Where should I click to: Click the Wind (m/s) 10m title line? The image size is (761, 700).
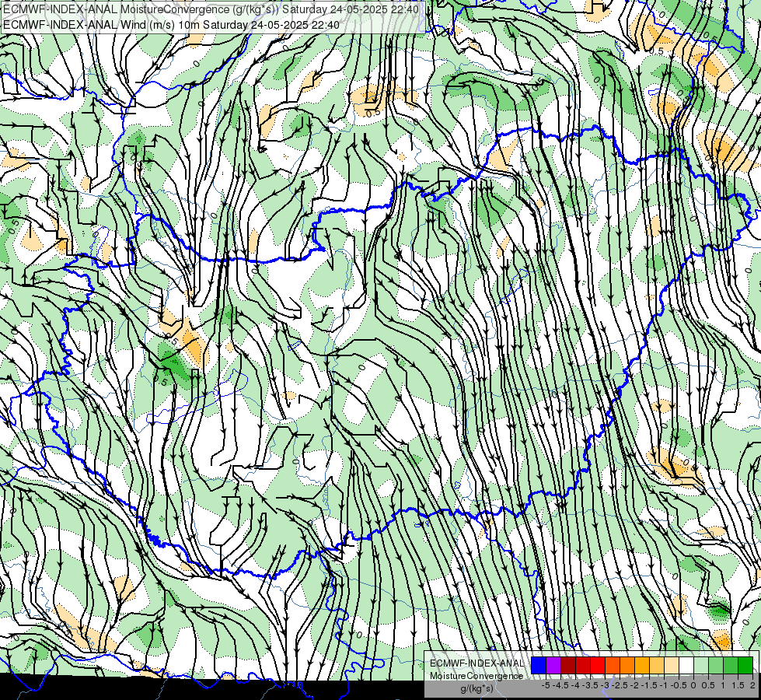coord(171,25)
